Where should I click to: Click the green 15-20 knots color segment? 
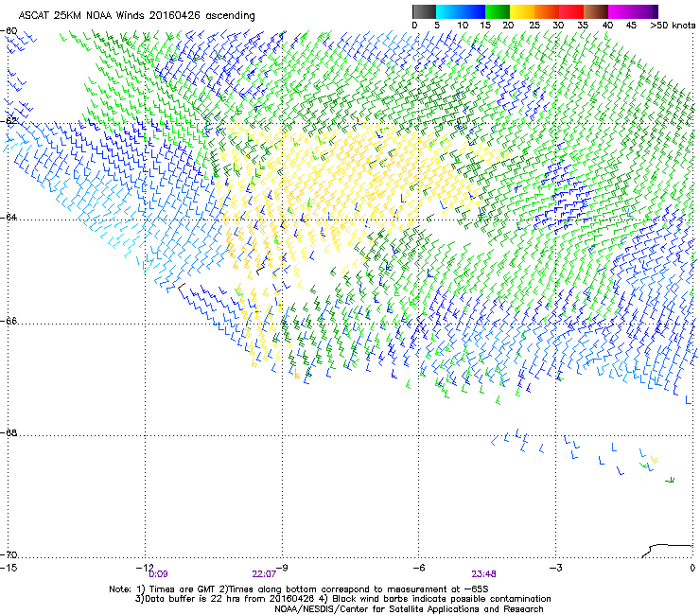point(498,11)
